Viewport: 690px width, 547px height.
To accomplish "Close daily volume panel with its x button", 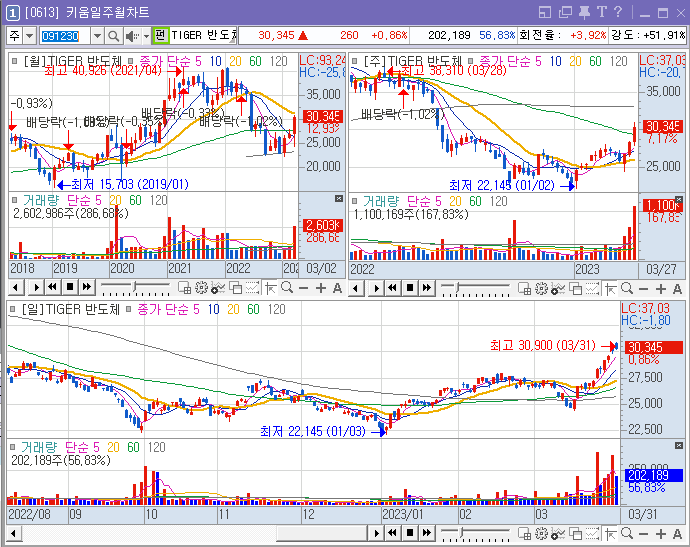I will click(679, 446).
